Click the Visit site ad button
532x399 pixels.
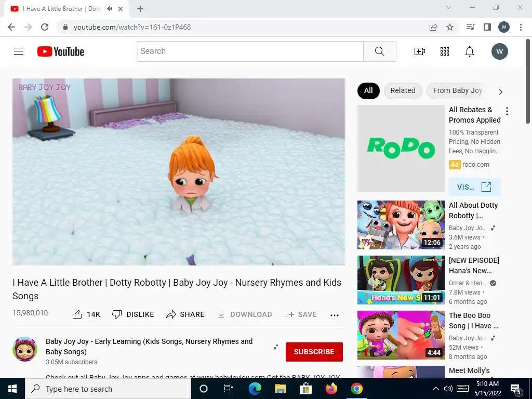(474, 187)
